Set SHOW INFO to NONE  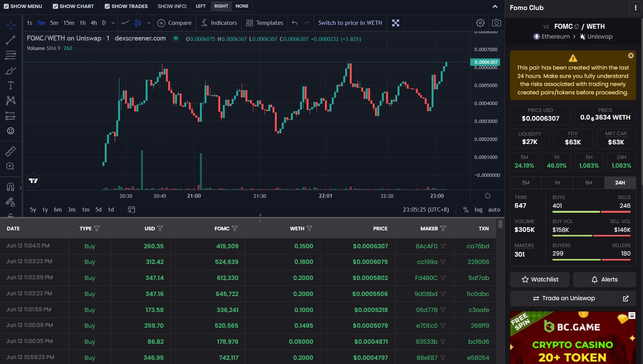click(x=242, y=6)
